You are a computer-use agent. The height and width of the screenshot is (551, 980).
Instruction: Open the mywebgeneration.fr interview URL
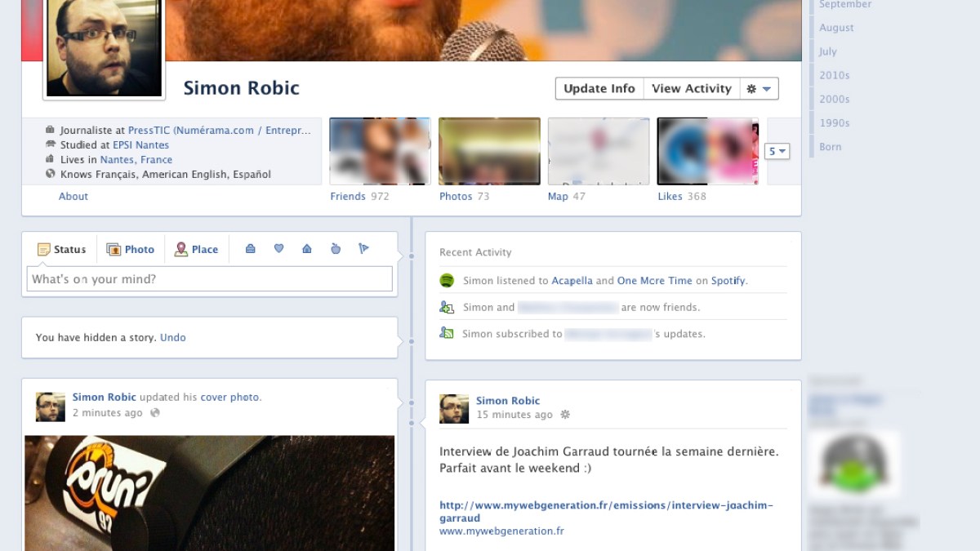[606, 512]
